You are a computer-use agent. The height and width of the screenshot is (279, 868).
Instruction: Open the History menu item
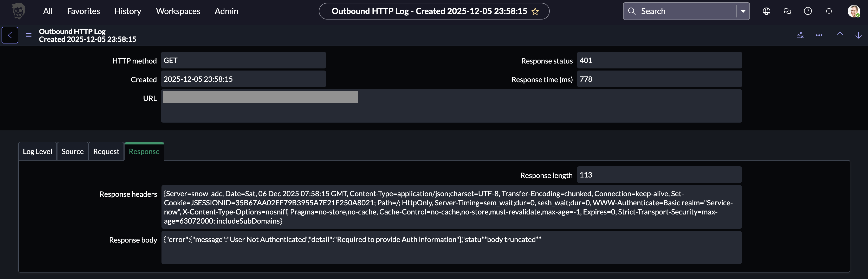(x=127, y=11)
